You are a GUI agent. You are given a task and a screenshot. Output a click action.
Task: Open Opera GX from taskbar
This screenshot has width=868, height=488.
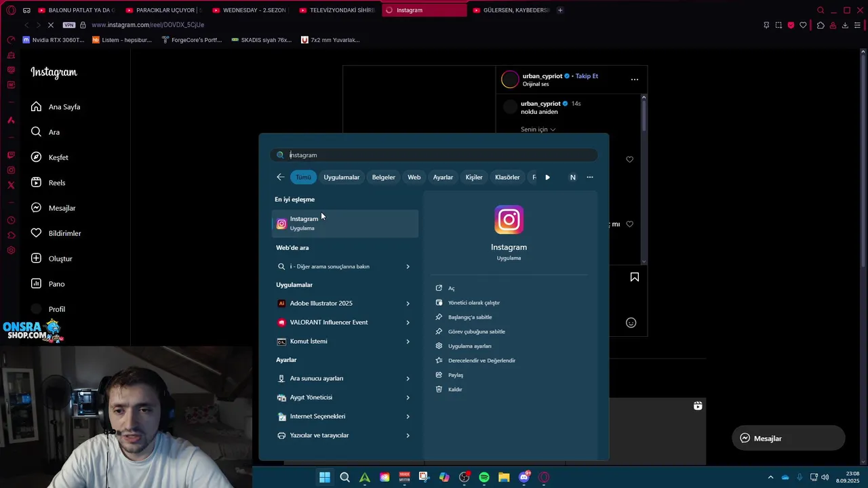pyautogui.click(x=544, y=477)
